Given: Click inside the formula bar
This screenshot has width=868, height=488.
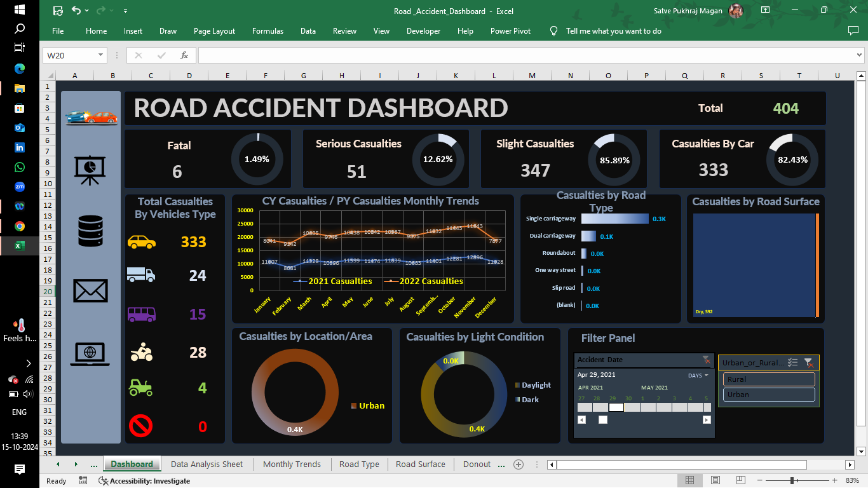Looking at the screenshot, I should tap(445, 55).
